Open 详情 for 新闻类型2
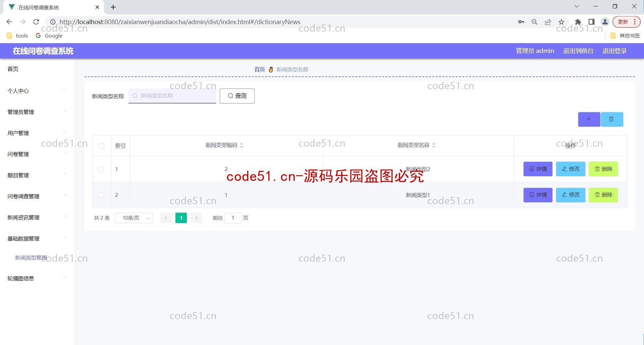 538,169
